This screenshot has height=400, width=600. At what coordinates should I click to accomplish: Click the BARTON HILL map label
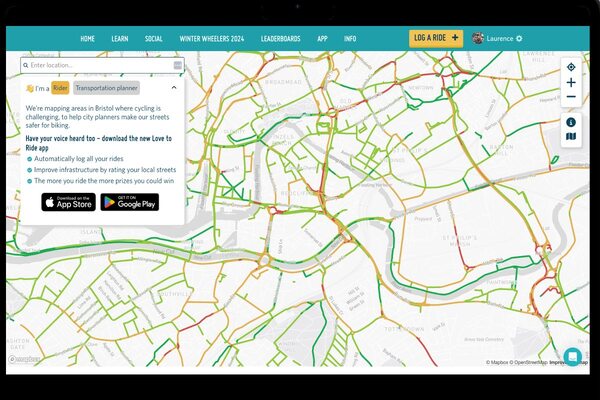pos(501,150)
